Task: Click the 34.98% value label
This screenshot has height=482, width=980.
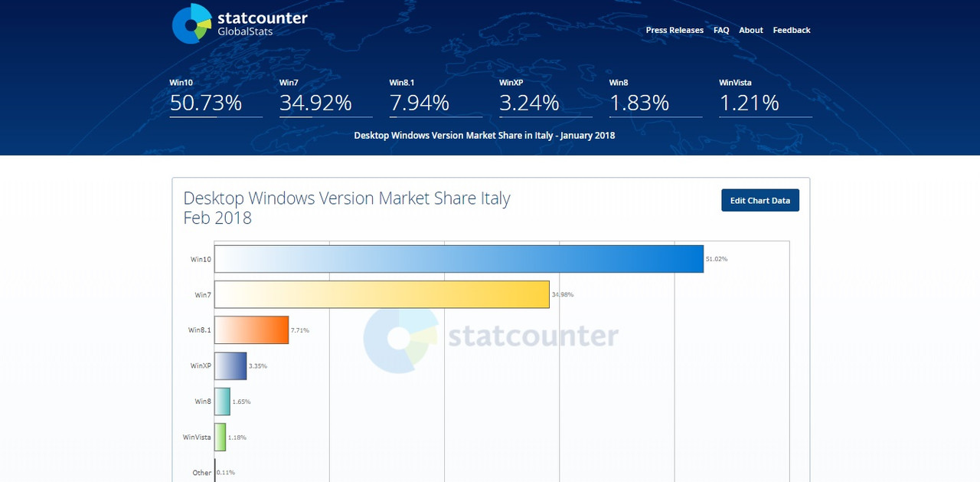Action: (x=563, y=294)
